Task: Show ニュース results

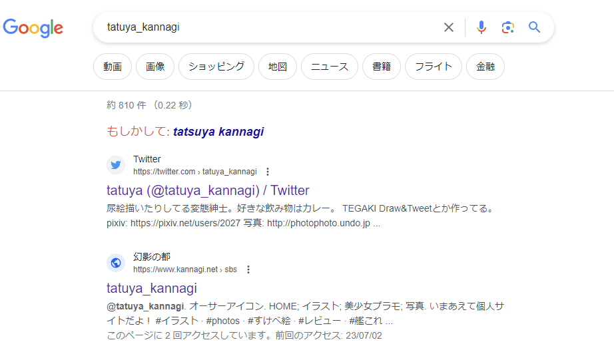Action: [330, 67]
